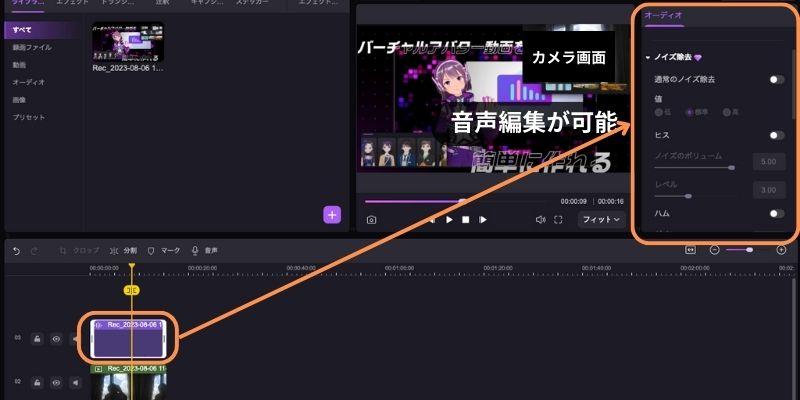Click the 00:00:20:00 ruler mark
Viewport: 800px width, 400px height.
pyautogui.click(x=203, y=268)
